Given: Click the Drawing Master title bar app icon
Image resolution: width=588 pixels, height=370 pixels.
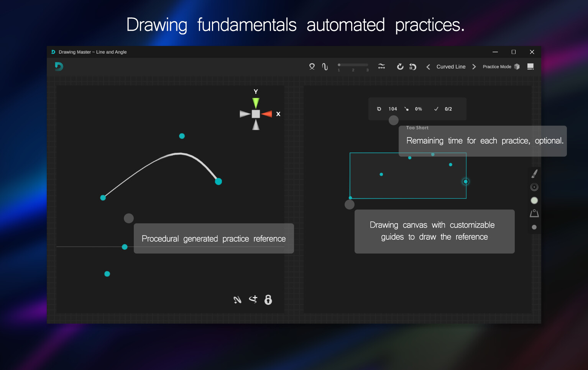Looking at the screenshot, I should tap(53, 52).
